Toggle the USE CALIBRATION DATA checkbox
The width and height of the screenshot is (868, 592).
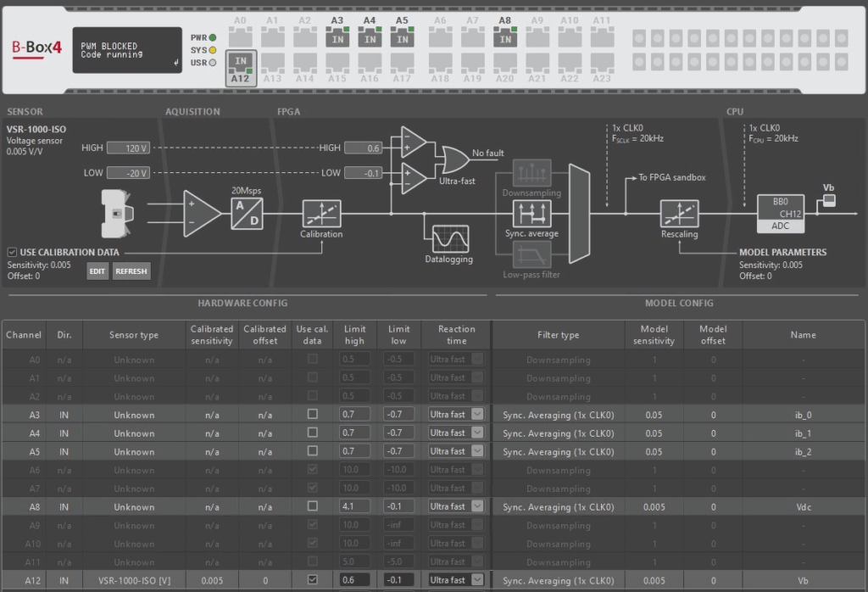click(12, 253)
